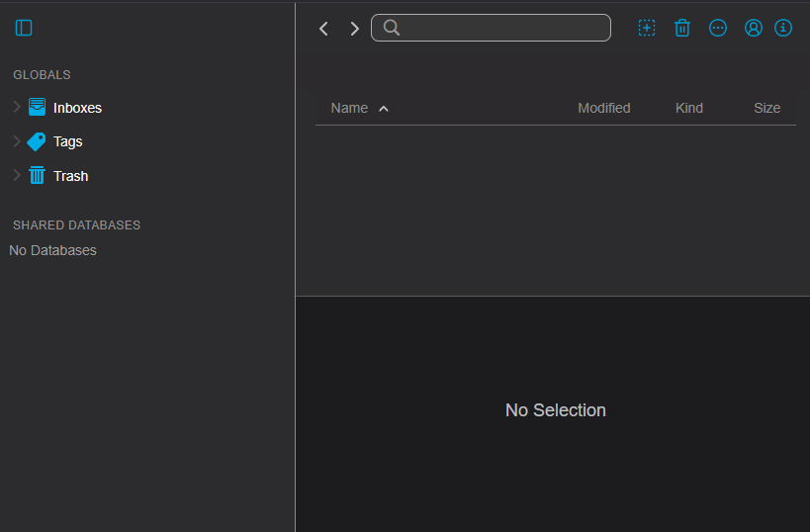Expand the Tags chevron
This screenshot has width=810, height=532.
(16, 141)
